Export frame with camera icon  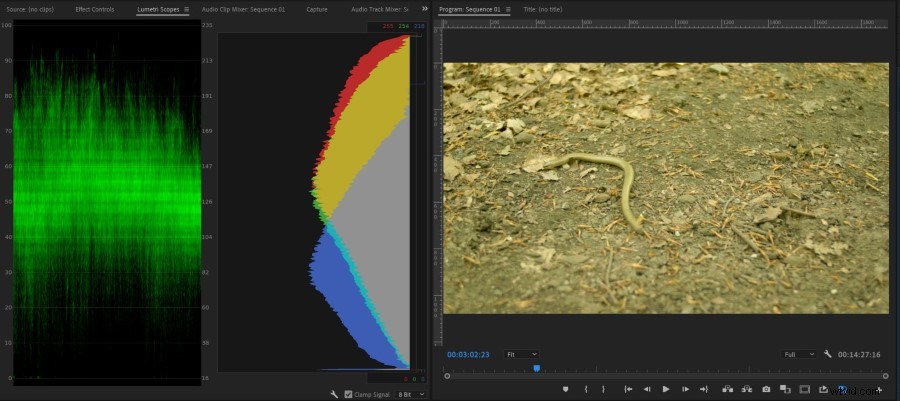766,389
